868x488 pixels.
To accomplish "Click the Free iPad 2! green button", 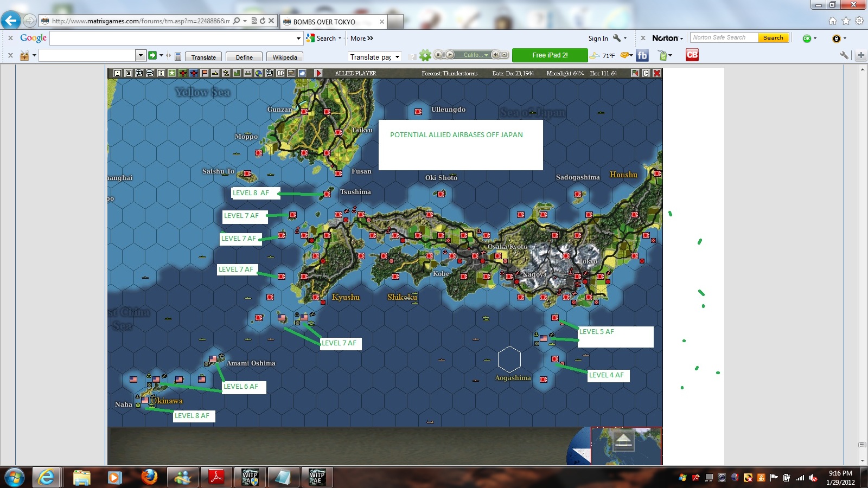I will [550, 55].
